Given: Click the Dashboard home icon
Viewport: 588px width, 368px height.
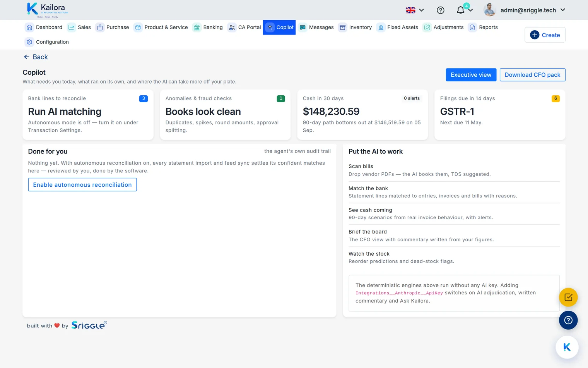Looking at the screenshot, I should click(x=29, y=27).
